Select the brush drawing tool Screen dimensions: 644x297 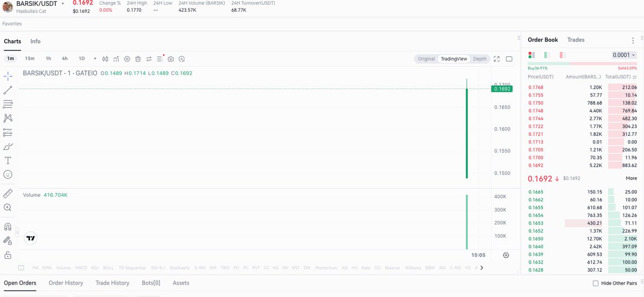[x=8, y=146]
